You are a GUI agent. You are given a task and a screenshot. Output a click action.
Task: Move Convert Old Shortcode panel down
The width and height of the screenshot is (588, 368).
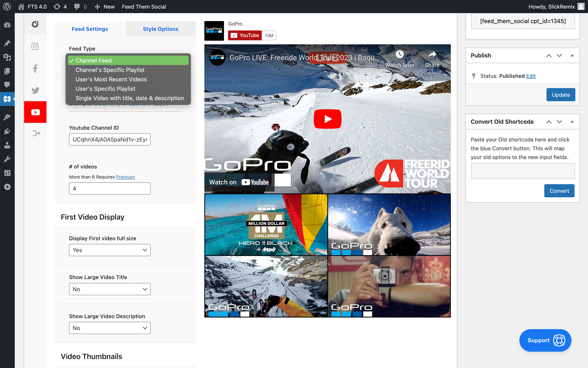tap(559, 122)
